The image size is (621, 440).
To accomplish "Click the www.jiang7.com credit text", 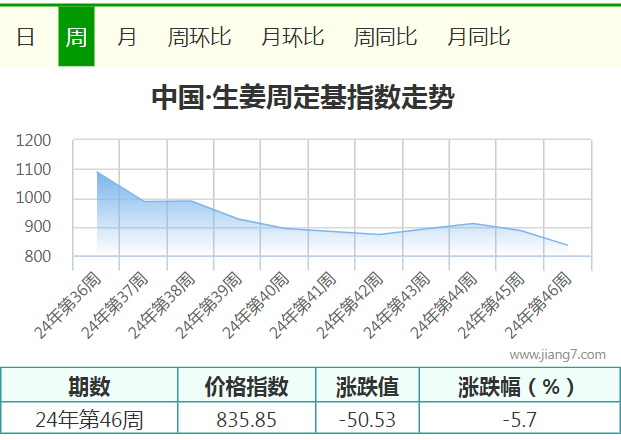I will 558,354.
